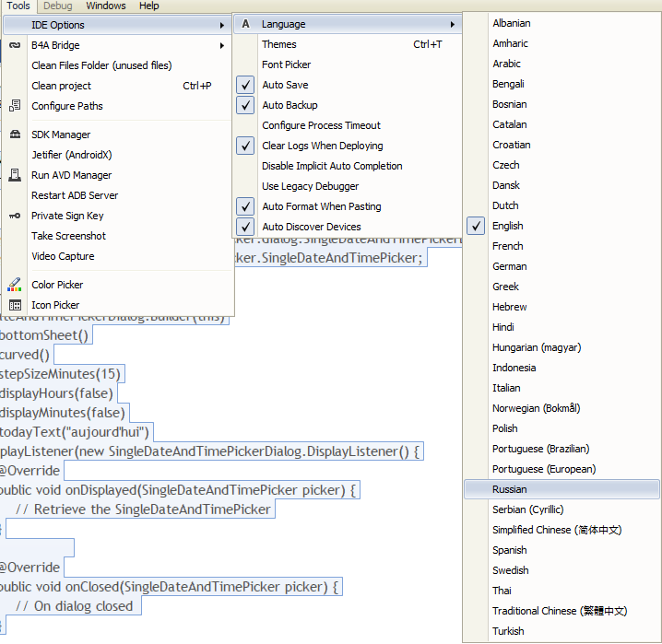Choose Dansk language
The image size is (662, 644).
(506, 185)
